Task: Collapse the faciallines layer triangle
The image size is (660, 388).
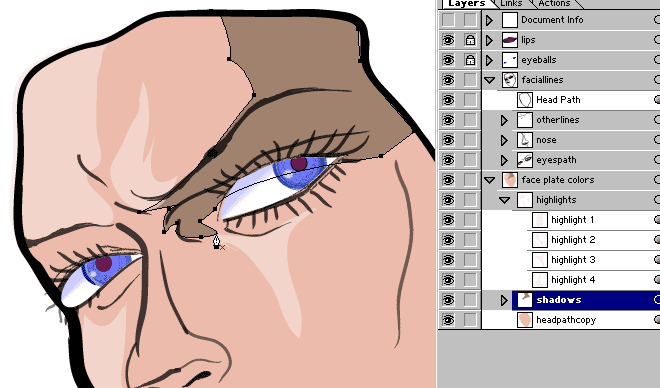Action: 489,80
